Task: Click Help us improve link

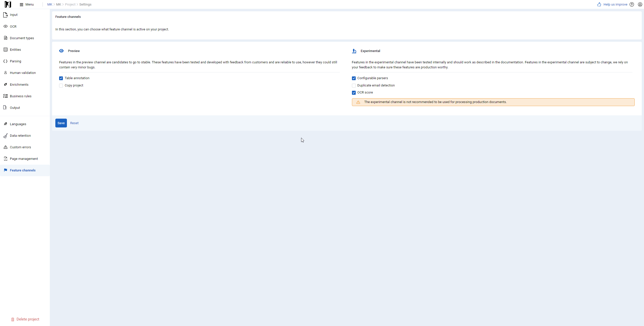Action: coord(615,5)
